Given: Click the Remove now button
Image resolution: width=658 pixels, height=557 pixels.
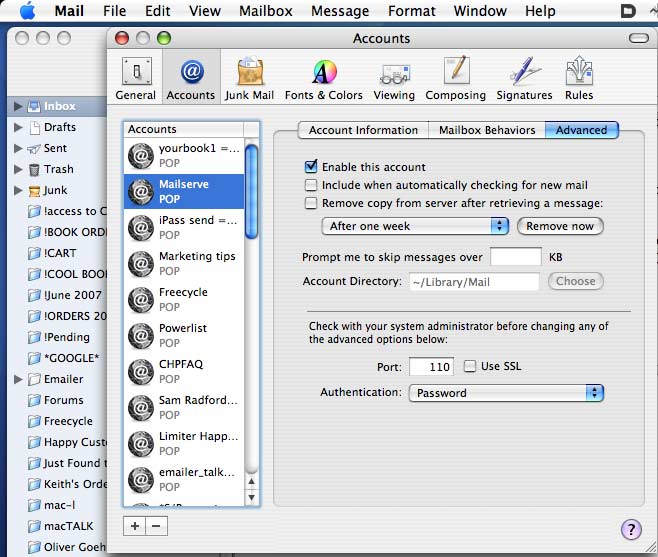Looking at the screenshot, I should (560, 227).
